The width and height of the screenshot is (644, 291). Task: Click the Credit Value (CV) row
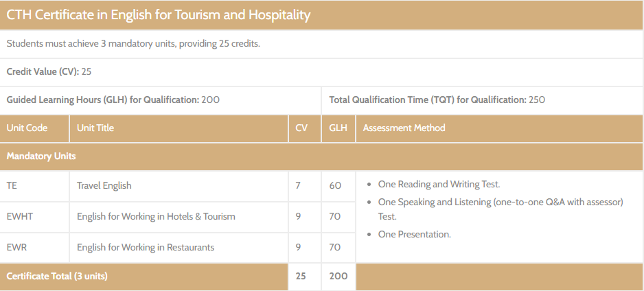[49, 71]
